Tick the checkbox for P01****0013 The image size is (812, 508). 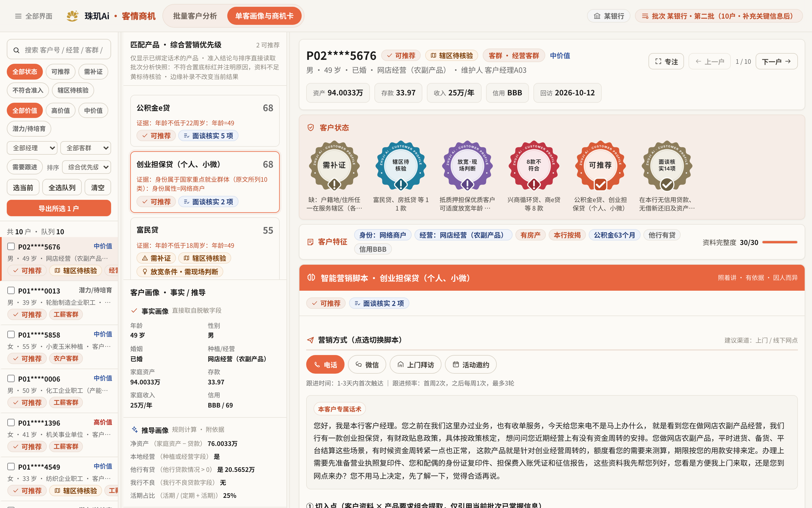11,291
